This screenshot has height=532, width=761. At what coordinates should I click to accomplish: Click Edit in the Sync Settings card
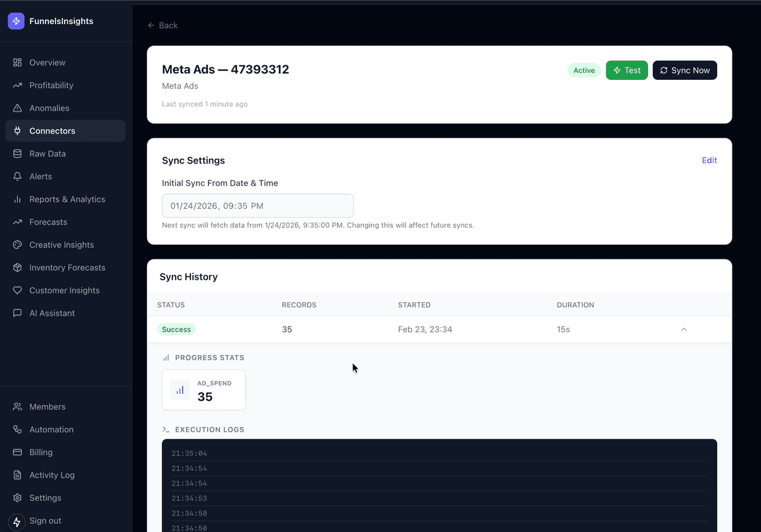709,160
